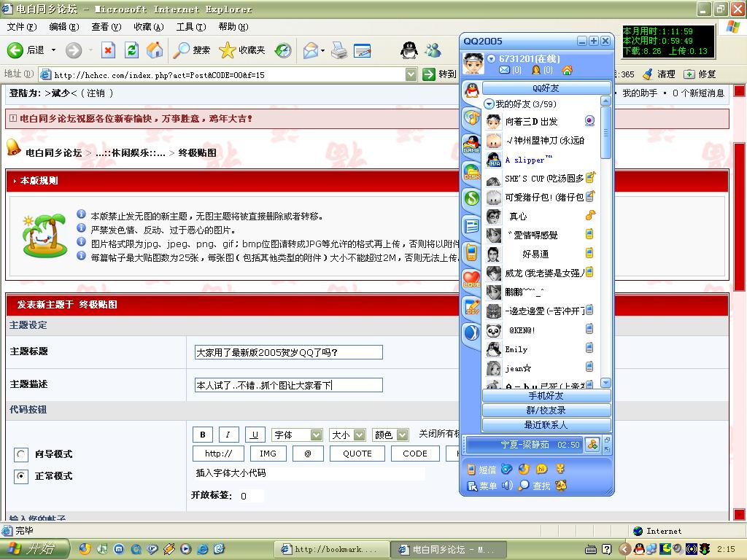The height and width of the screenshot is (560, 747).
Task: Collapse the 我的好友 friend group
Action: (x=489, y=104)
